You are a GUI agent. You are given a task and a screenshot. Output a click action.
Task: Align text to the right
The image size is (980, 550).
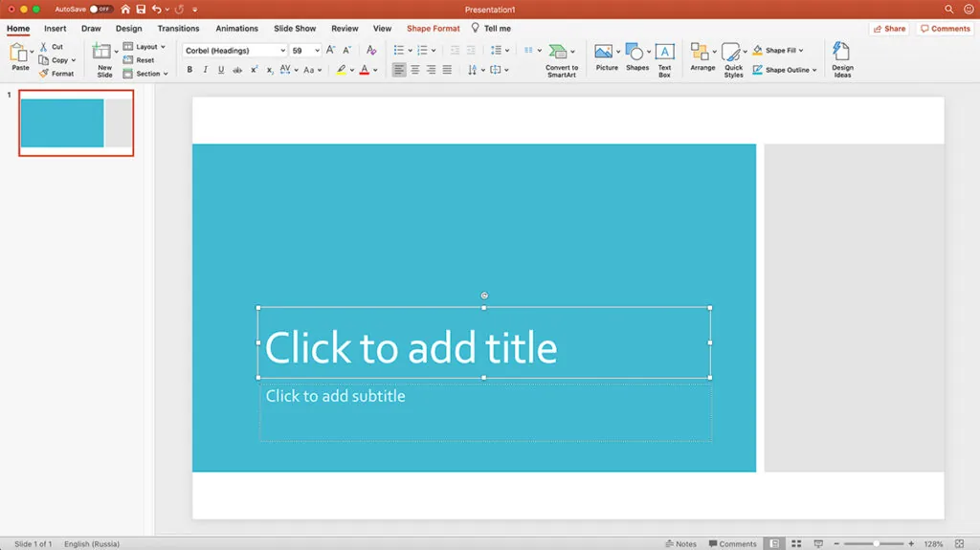[x=432, y=70]
